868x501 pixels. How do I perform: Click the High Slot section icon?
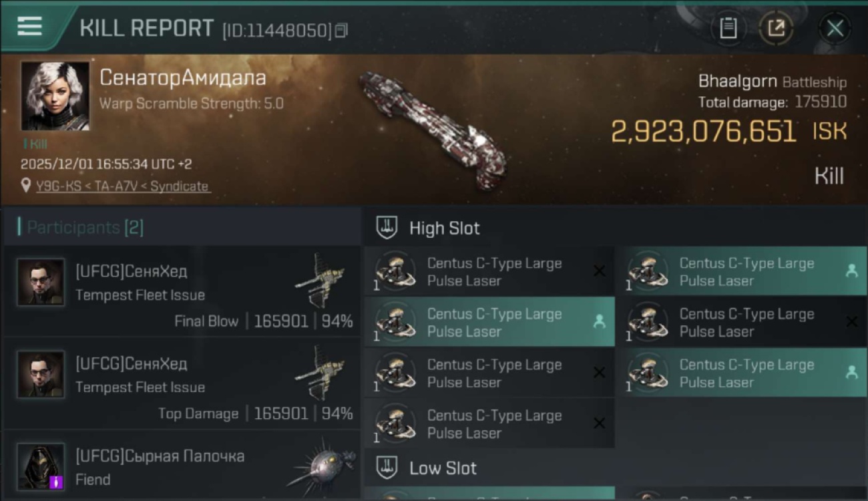point(387,228)
